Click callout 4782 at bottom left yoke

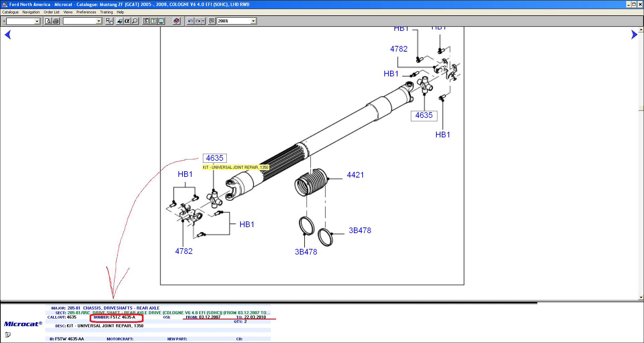point(184,251)
